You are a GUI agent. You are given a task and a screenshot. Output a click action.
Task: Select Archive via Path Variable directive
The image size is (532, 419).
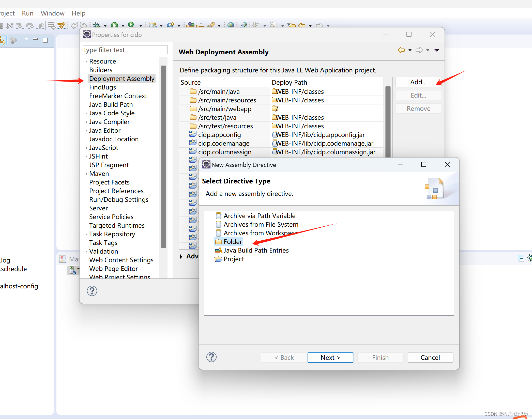point(255,216)
